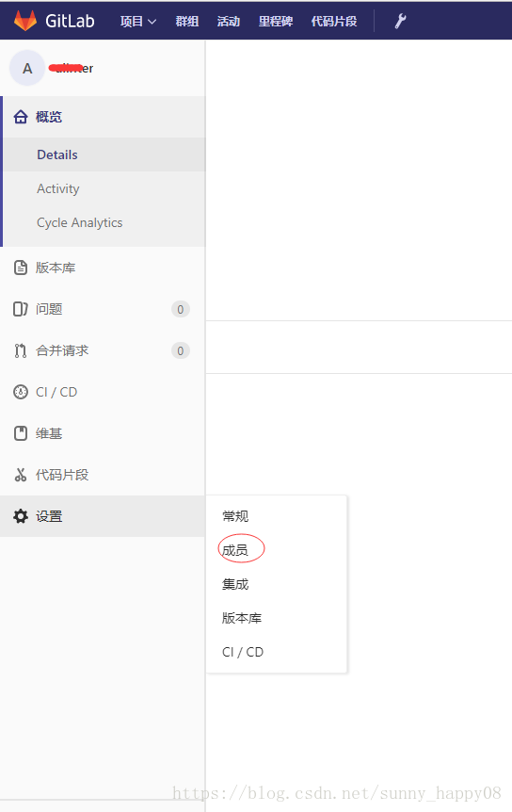Select 成员 in settings flyout menu
The height and width of the screenshot is (812, 512).
(x=235, y=550)
